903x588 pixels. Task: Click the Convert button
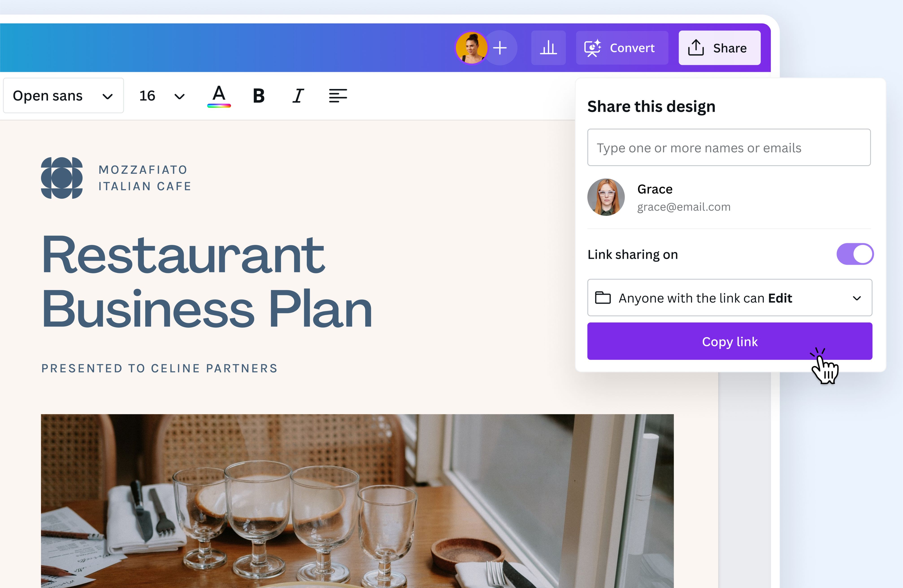(x=622, y=48)
